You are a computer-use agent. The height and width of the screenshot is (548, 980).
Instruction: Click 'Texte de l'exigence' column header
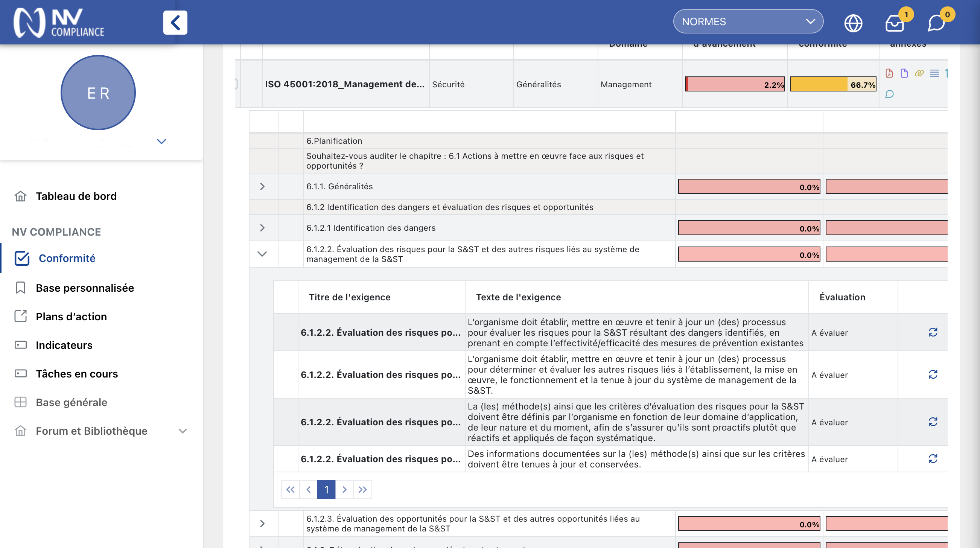point(519,297)
